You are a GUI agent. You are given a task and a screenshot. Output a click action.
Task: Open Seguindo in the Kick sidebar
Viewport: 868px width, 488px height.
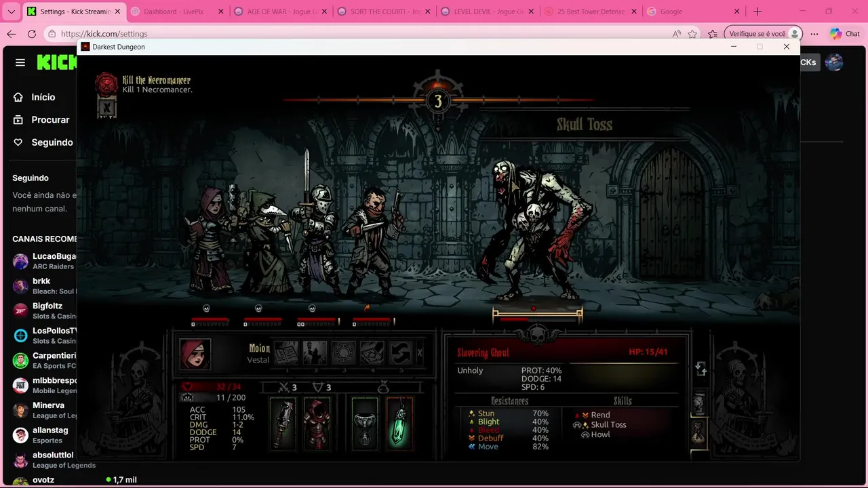[x=43, y=142]
